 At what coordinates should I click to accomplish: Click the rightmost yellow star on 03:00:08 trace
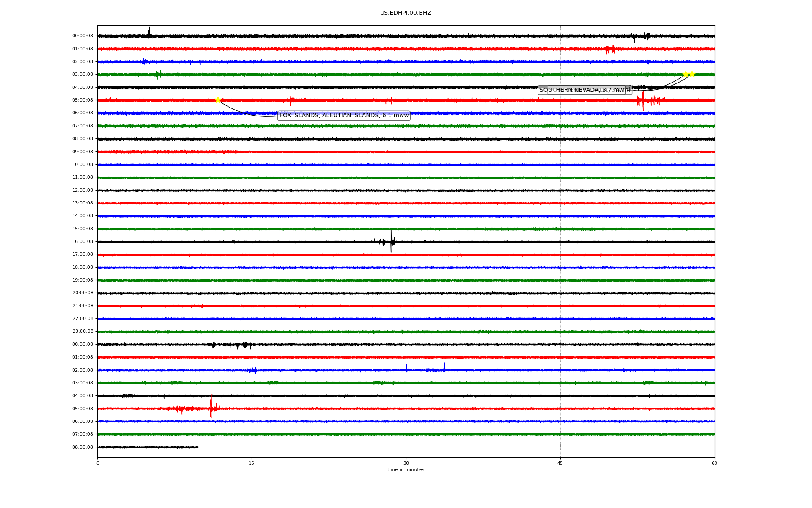(692, 74)
